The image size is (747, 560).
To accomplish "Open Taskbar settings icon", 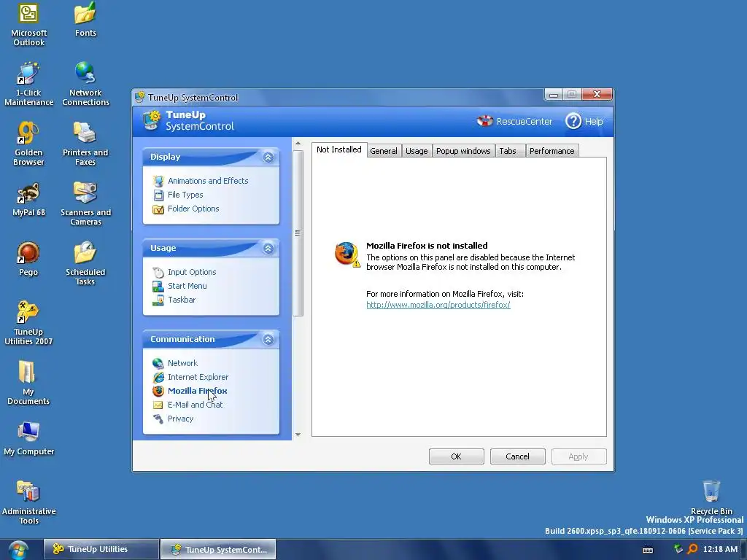I will point(158,300).
